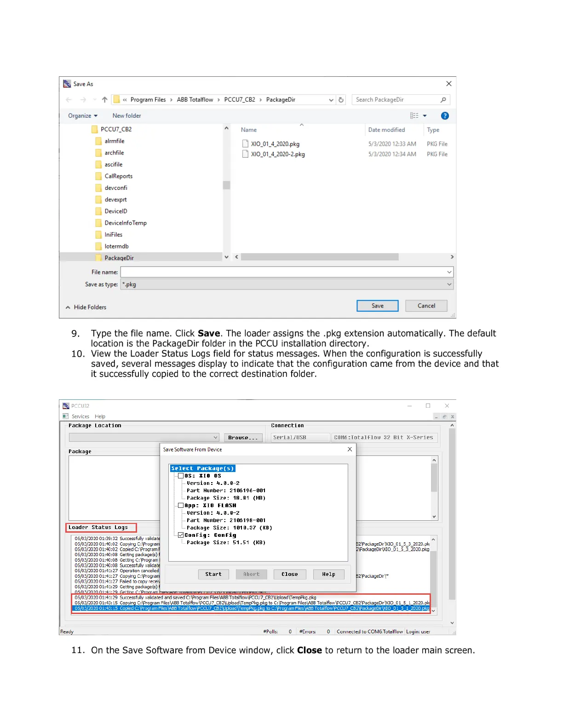Change the view layout icon

(414, 116)
